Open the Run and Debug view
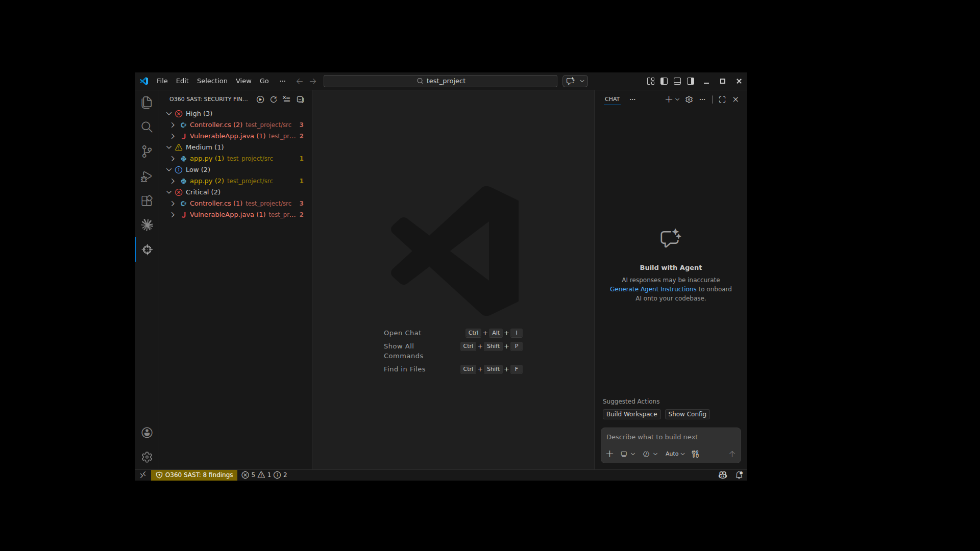This screenshot has width=980, height=551. (x=146, y=177)
